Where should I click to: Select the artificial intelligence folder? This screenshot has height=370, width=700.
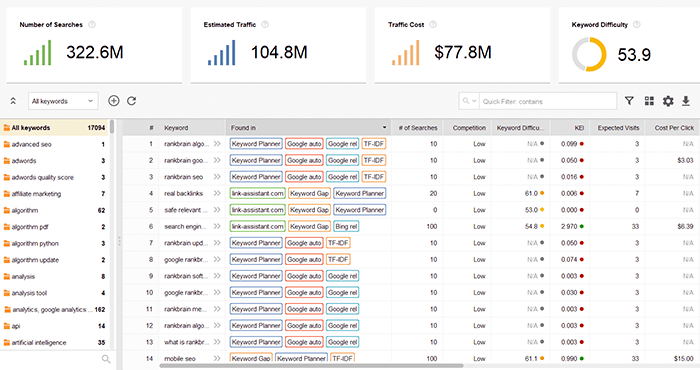(54, 342)
